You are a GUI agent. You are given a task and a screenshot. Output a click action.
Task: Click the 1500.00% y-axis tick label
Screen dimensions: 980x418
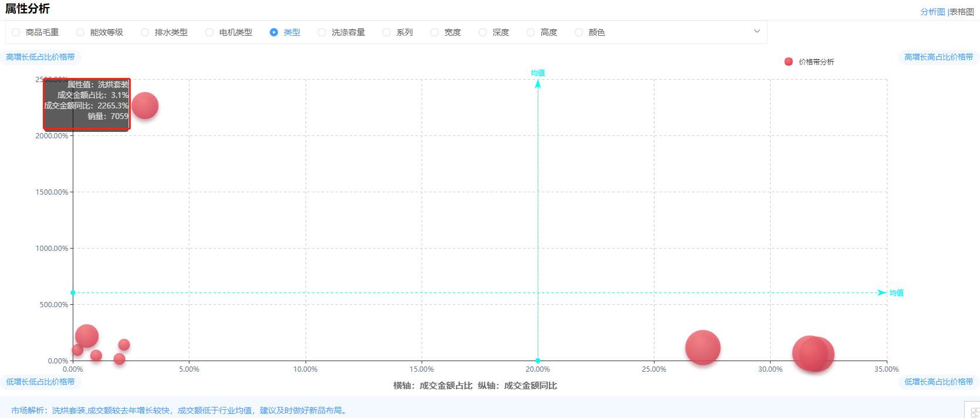(52, 192)
